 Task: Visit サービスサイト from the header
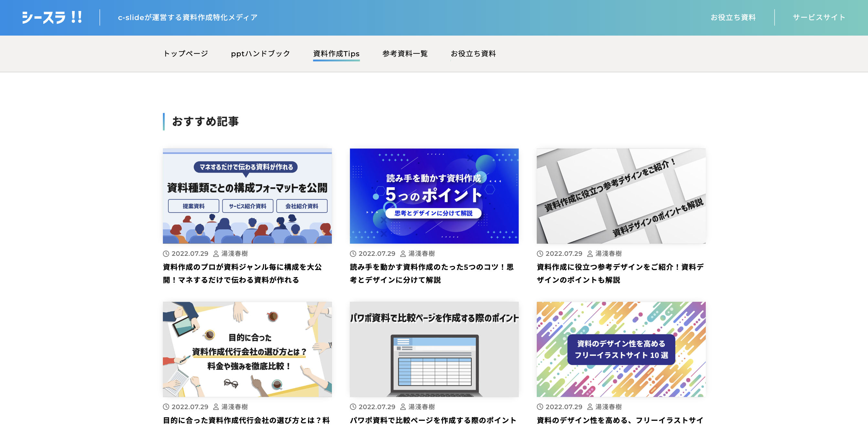pos(819,17)
